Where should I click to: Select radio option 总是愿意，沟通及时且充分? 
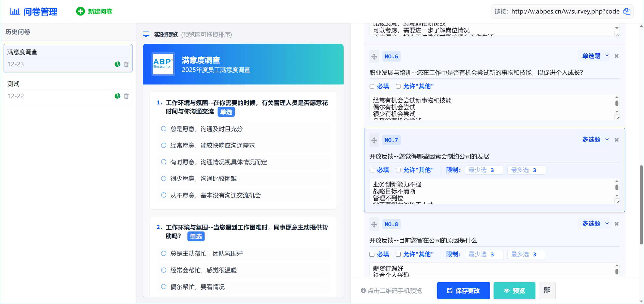(x=163, y=129)
